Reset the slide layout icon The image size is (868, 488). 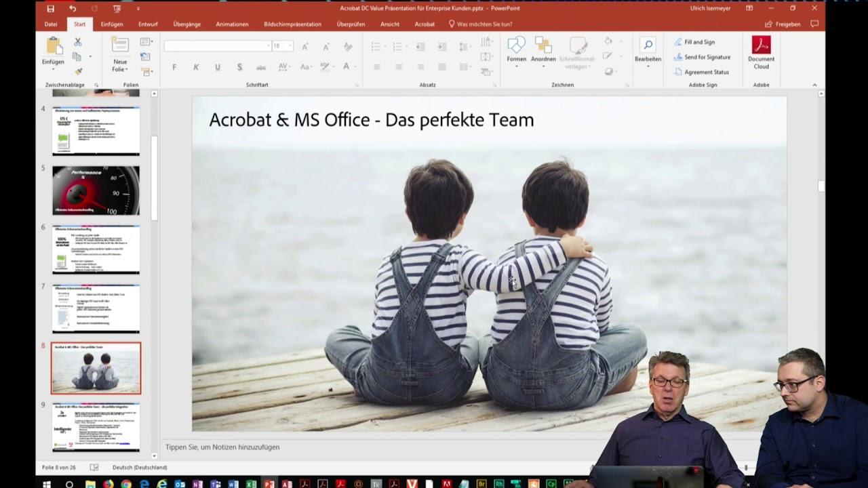145,57
